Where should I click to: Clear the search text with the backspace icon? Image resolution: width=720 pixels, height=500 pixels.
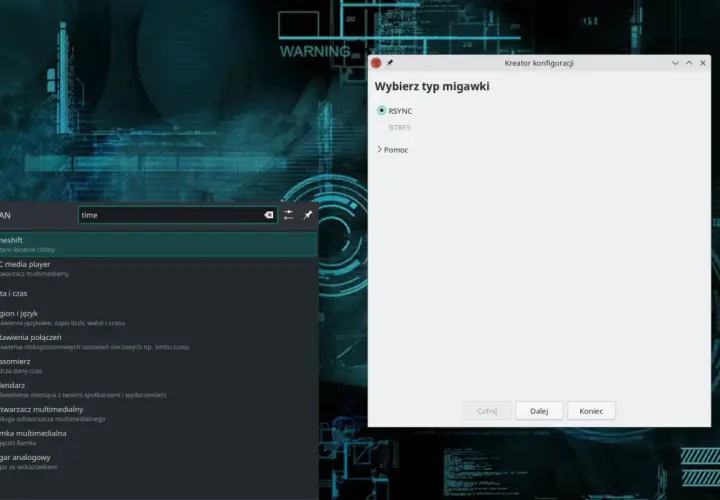(x=269, y=215)
